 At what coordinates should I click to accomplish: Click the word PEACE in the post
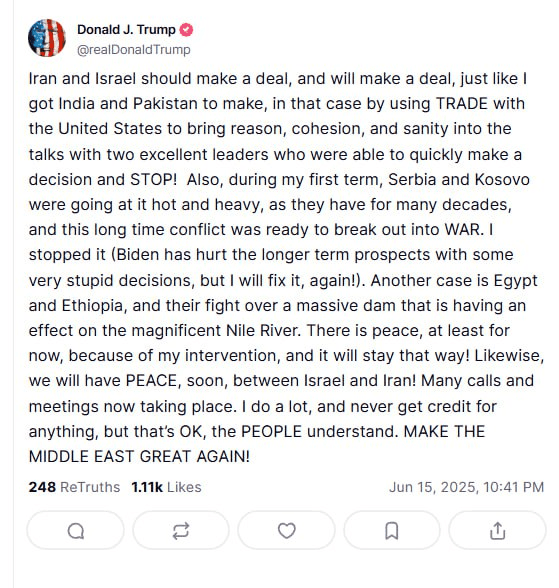(151, 381)
